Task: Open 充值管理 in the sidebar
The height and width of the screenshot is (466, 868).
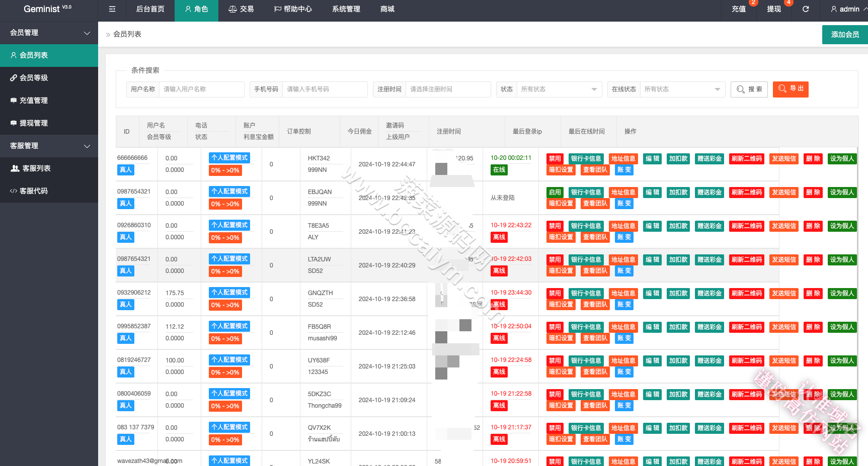Action: pyautogui.click(x=49, y=101)
